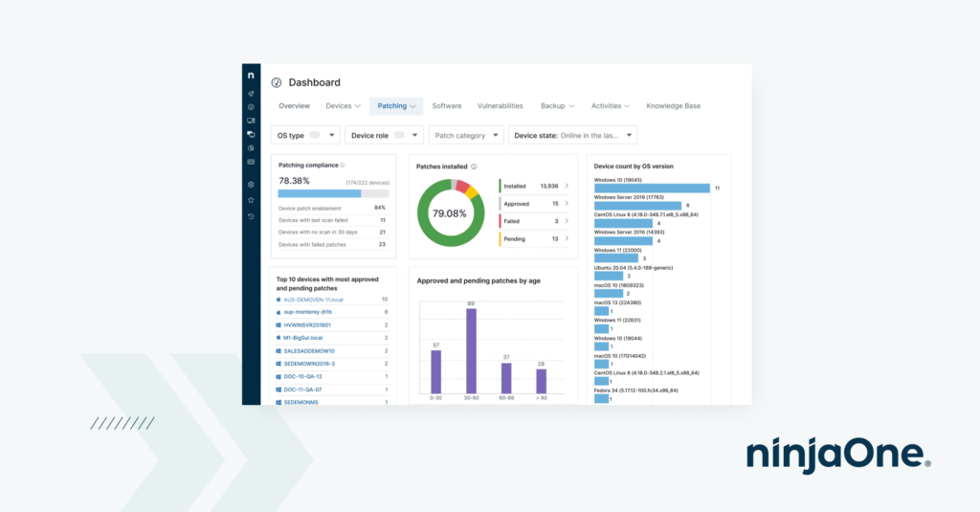Click the 78.38% compliance value

pyautogui.click(x=295, y=181)
